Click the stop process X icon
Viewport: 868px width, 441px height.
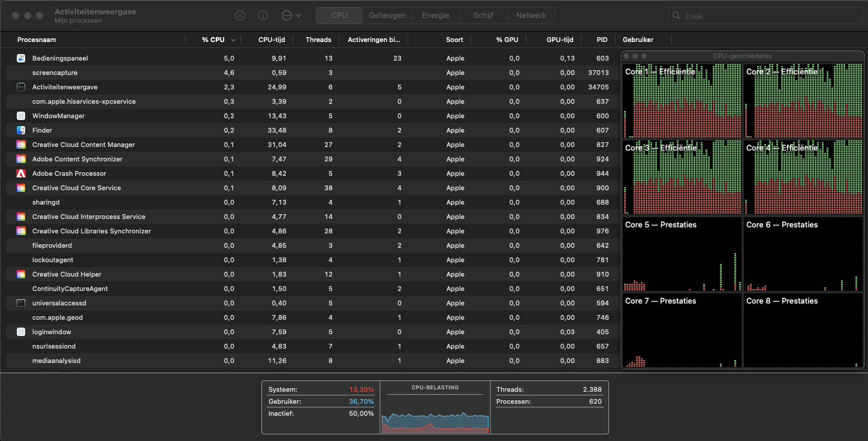(x=240, y=16)
